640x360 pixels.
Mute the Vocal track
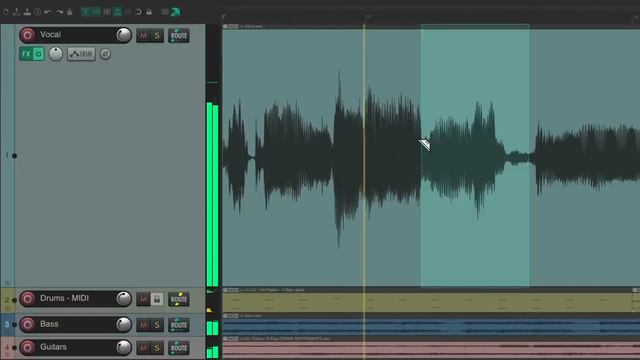[x=143, y=36]
